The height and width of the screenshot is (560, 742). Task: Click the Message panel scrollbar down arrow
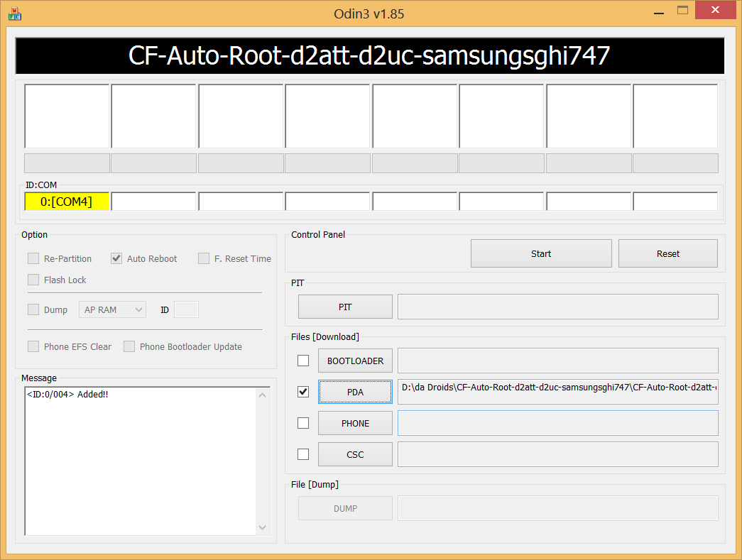(263, 528)
